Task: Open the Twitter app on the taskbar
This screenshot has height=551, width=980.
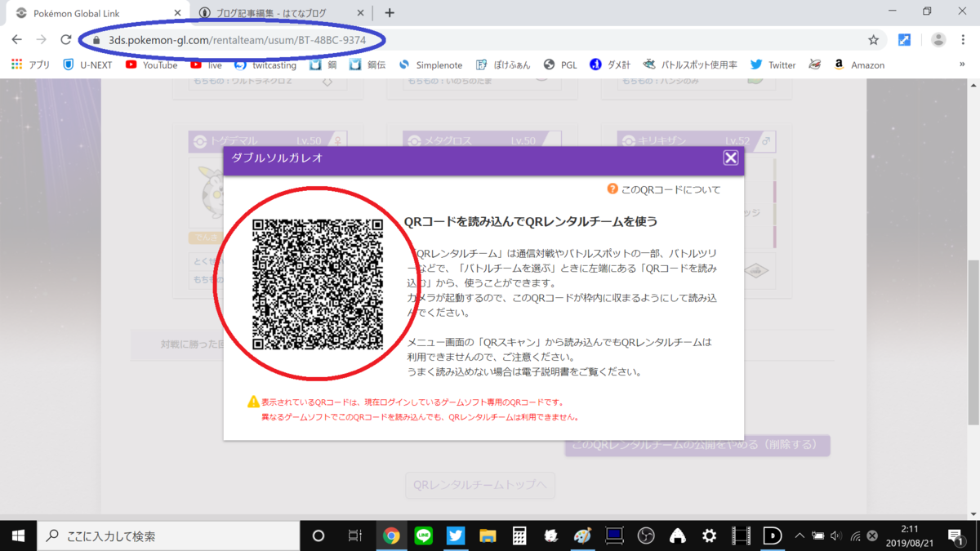Action: (x=456, y=535)
